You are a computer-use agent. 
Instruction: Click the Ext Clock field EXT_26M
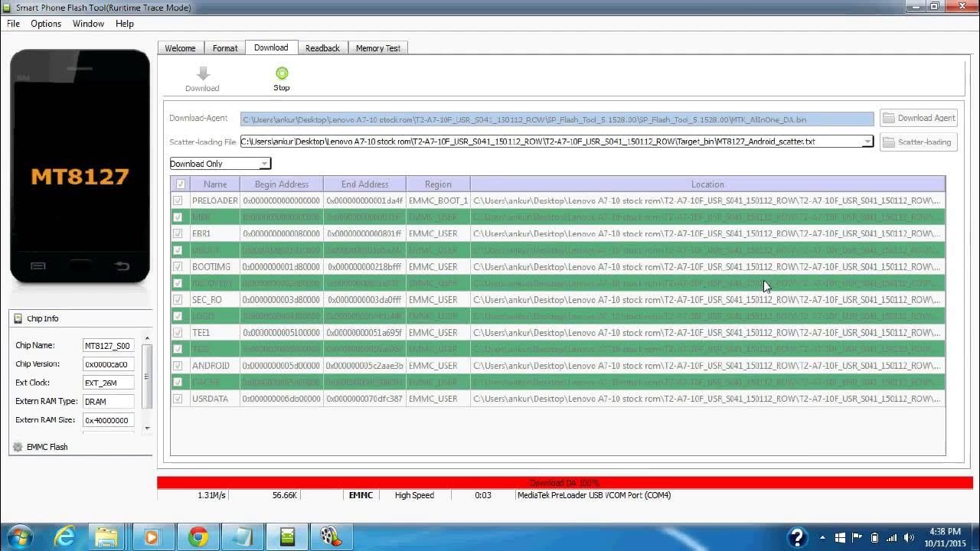click(108, 383)
